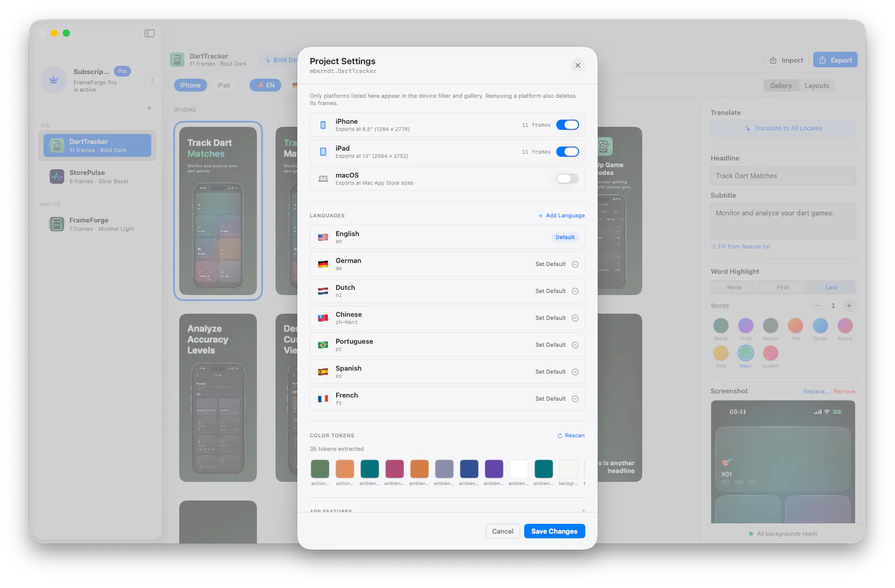Select the first green action color token

(320, 469)
